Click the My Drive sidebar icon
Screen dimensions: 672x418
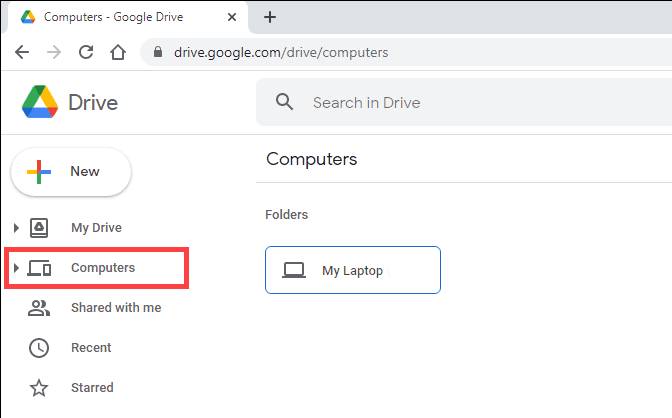click(39, 228)
